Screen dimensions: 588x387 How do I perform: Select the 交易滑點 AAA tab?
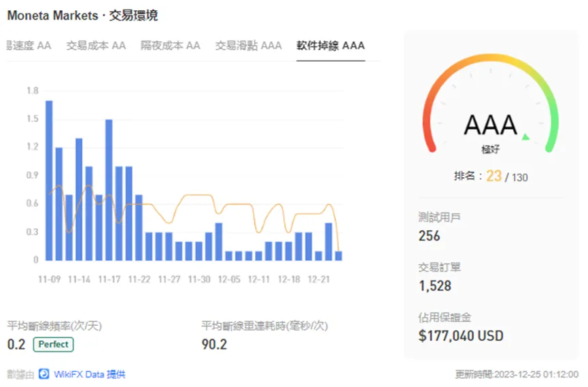(x=248, y=45)
